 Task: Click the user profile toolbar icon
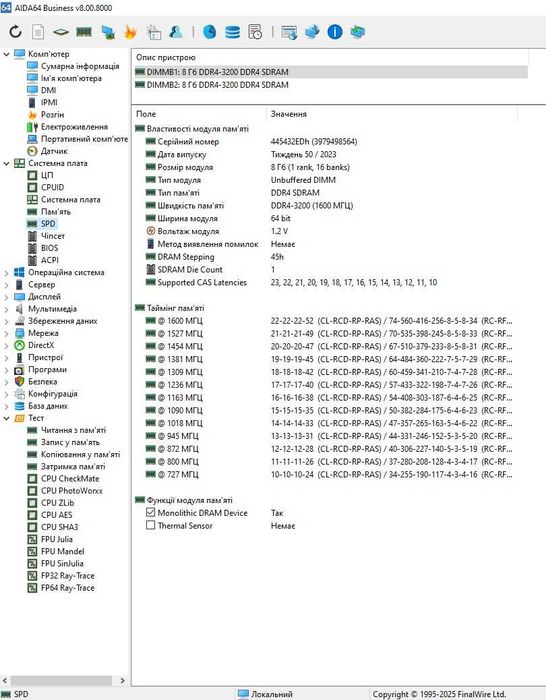176,32
